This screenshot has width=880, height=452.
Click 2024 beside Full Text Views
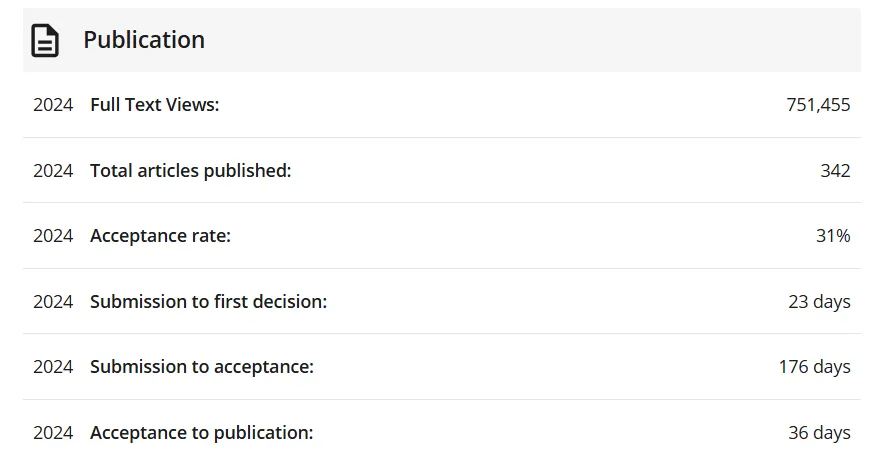point(53,105)
